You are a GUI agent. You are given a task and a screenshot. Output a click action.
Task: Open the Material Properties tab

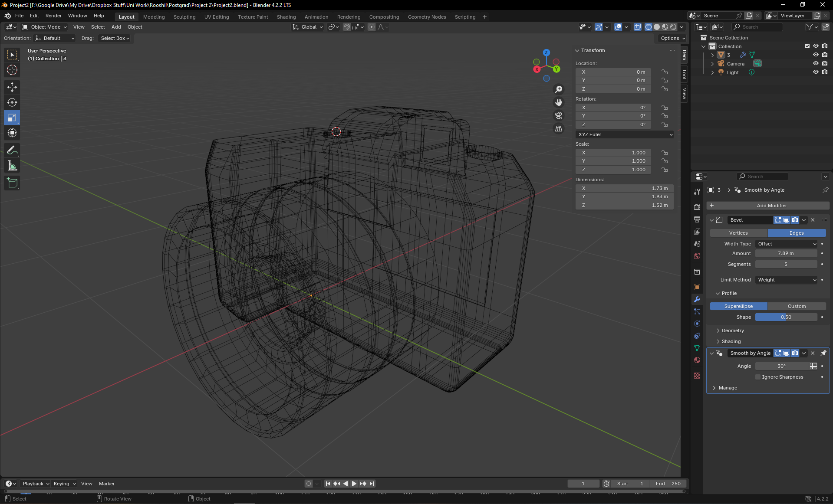(x=697, y=360)
